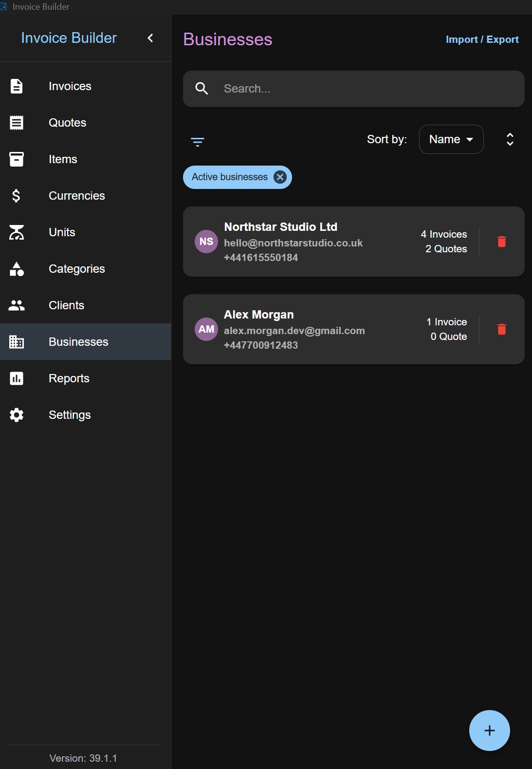Open the Quotes section
532x769 pixels.
85,123
